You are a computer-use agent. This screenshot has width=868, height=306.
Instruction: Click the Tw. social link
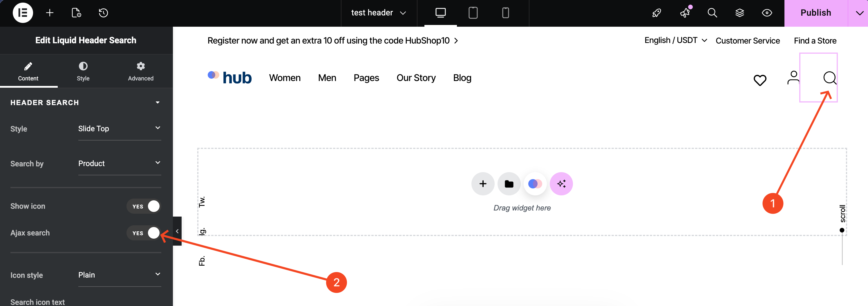coord(202,201)
